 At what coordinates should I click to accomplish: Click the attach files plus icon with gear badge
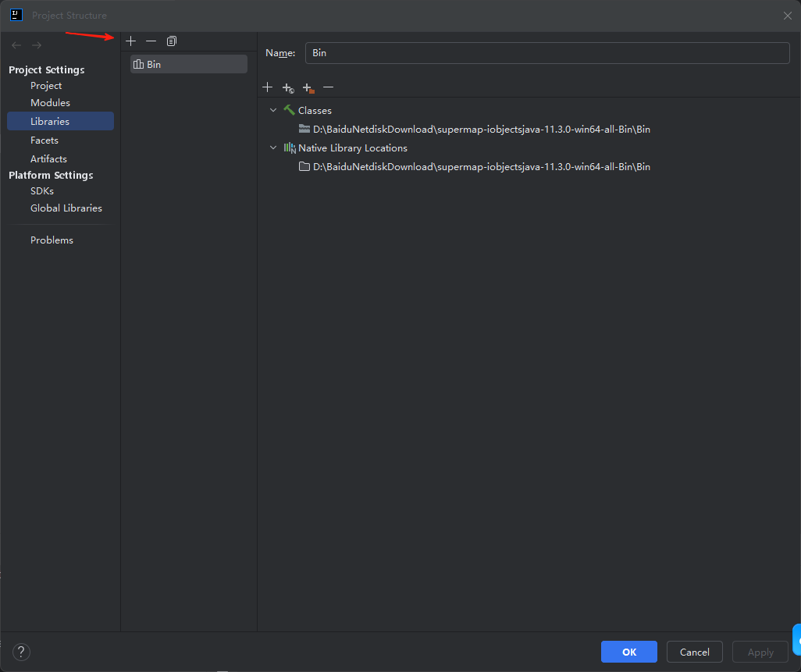tap(287, 87)
